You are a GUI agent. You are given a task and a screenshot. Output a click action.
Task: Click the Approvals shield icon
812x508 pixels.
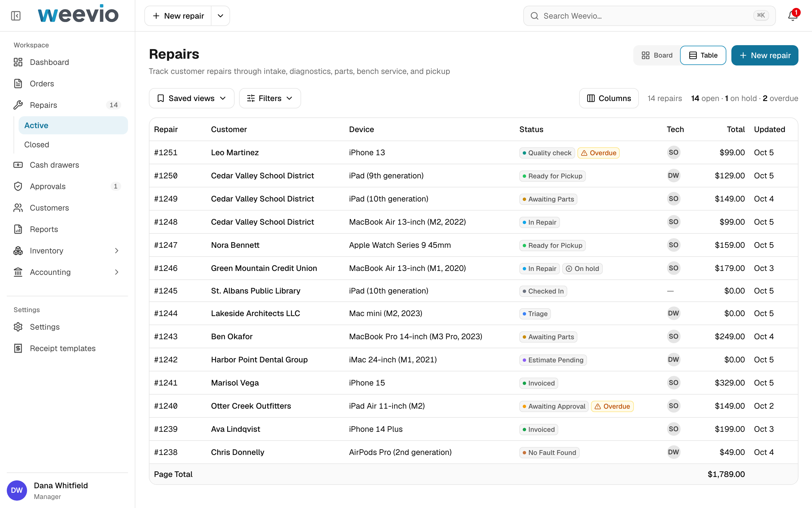(18, 187)
